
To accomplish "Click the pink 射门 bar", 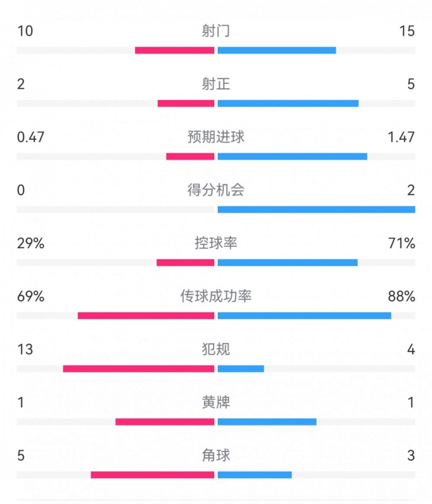I will [175, 51].
